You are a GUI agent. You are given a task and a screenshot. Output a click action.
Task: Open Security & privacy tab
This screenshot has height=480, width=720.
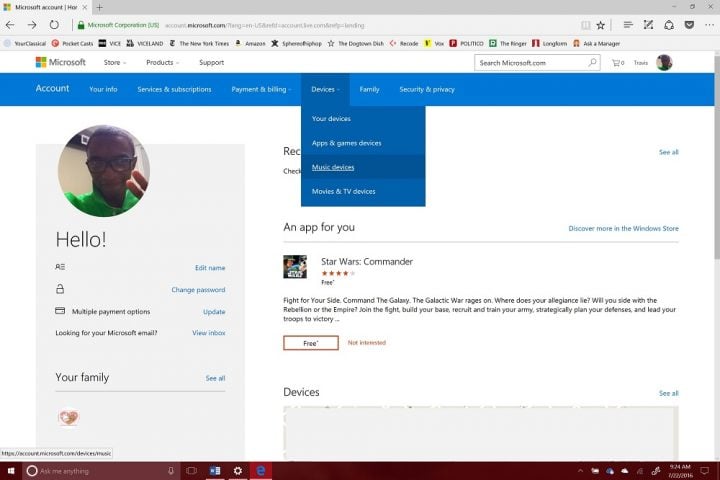tap(427, 89)
